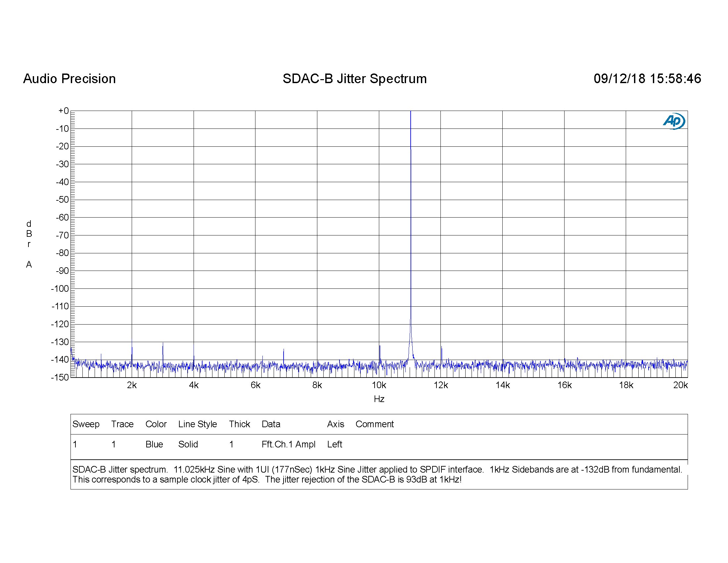Click the 2k frequency axis label

132,385
